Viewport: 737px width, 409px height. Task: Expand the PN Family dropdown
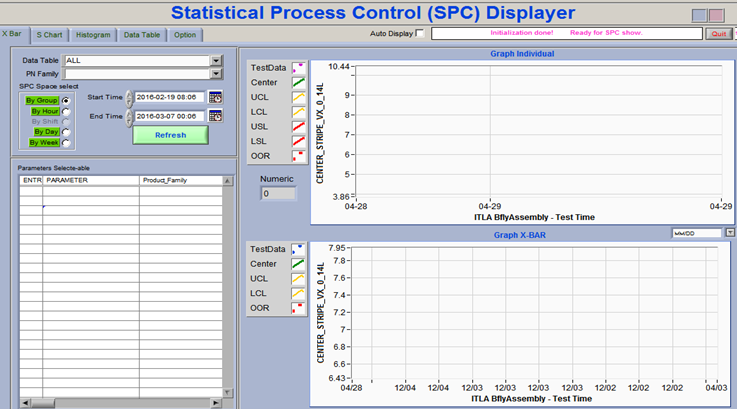pyautogui.click(x=216, y=74)
